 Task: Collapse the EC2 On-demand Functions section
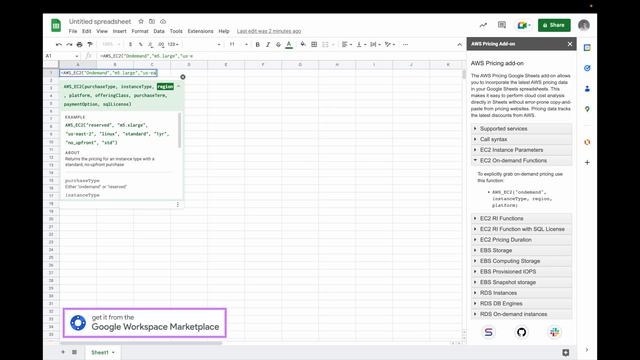[521, 160]
